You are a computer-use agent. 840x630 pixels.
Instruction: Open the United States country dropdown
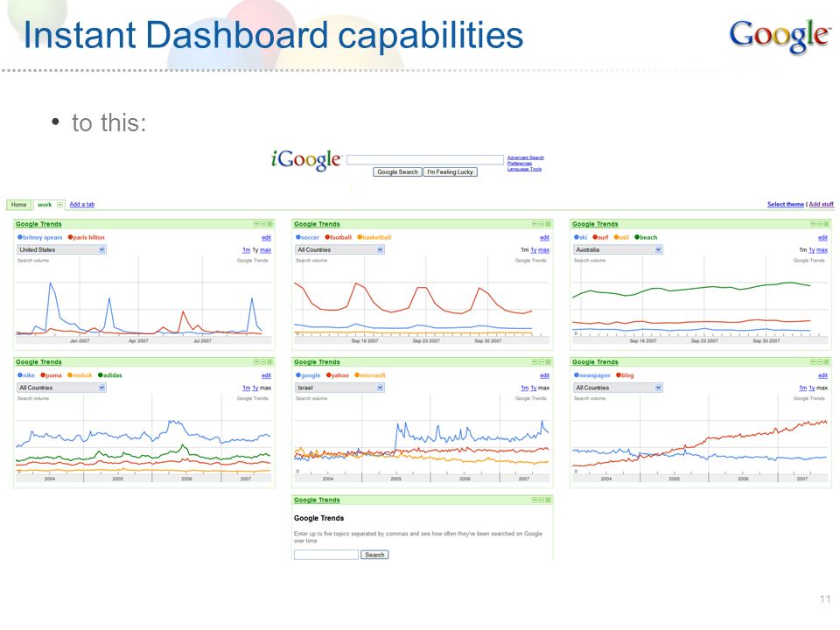62,249
